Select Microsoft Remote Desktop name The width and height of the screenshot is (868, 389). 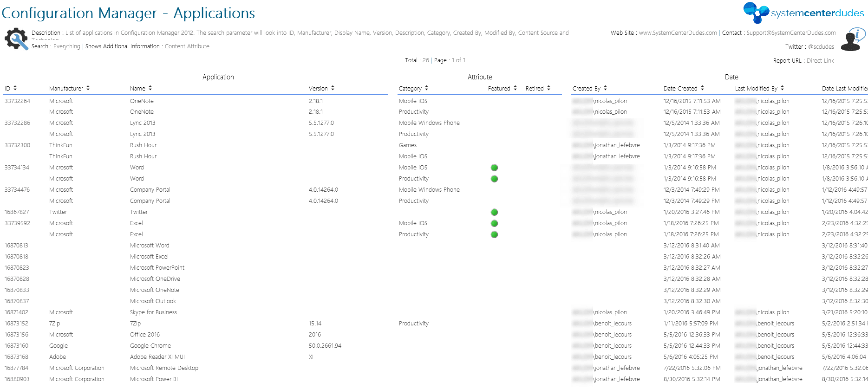point(164,368)
